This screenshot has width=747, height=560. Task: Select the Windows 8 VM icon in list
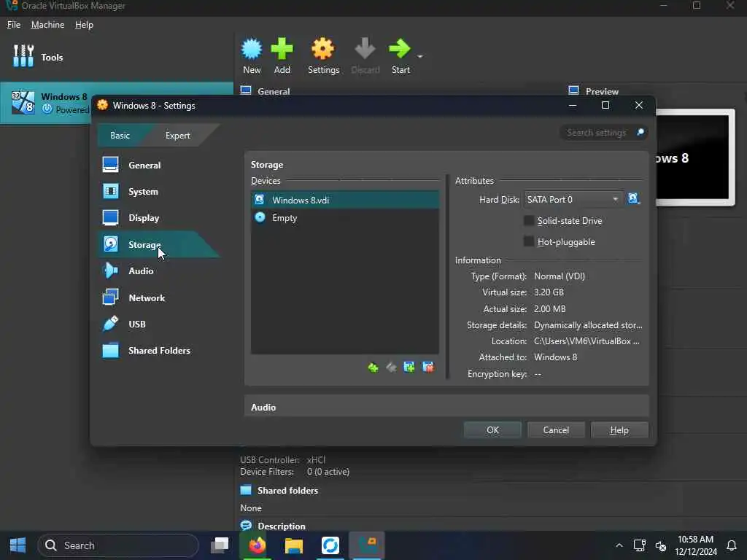pyautogui.click(x=23, y=102)
